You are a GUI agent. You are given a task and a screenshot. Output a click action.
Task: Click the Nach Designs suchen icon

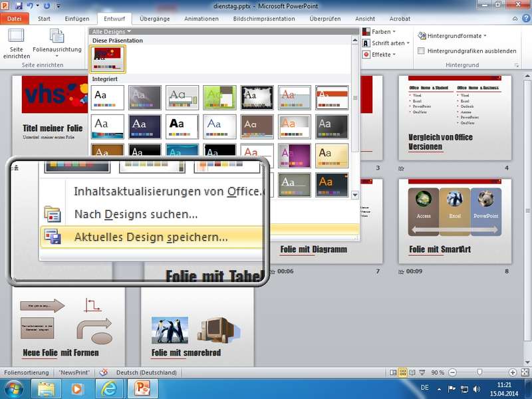52,214
